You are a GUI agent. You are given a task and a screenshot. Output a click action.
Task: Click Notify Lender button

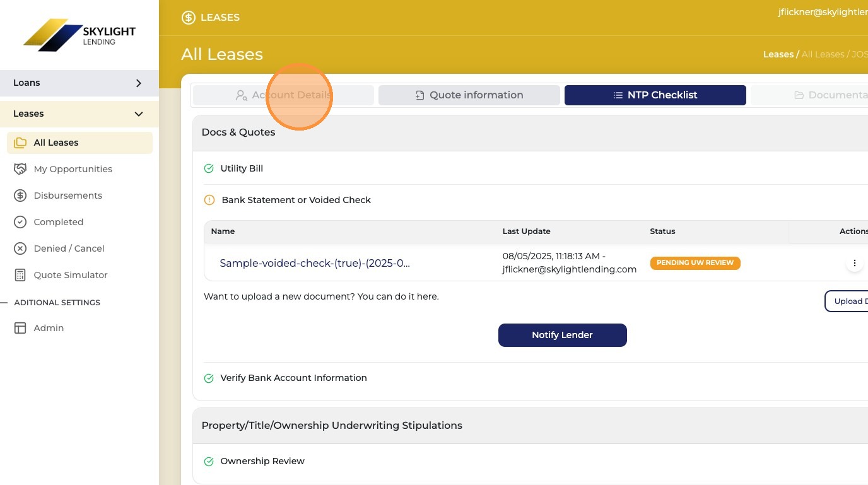click(563, 335)
